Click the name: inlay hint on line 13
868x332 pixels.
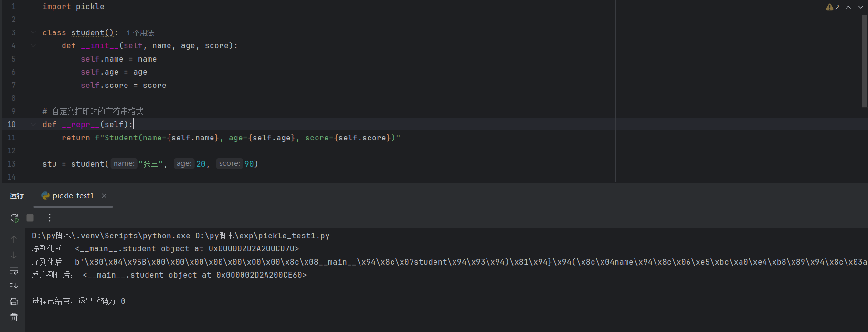pyautogui.click(x=124, y=164)
